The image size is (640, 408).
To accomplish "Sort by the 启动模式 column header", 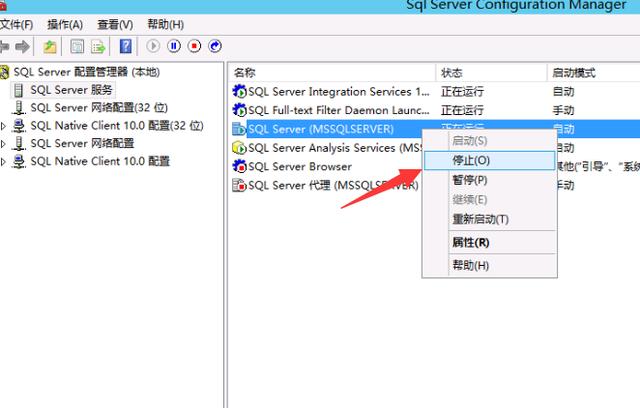I will [x=593, y=73].
